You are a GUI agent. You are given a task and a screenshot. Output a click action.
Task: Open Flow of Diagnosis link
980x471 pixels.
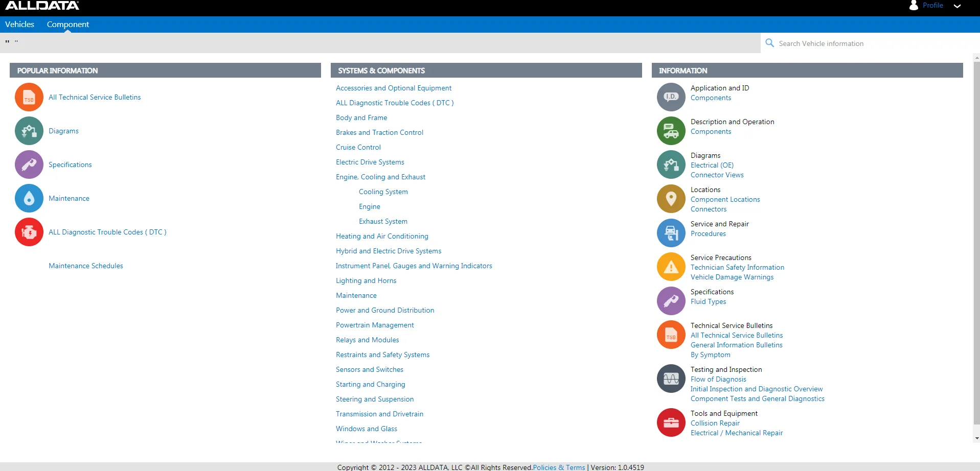pos(718,379)
